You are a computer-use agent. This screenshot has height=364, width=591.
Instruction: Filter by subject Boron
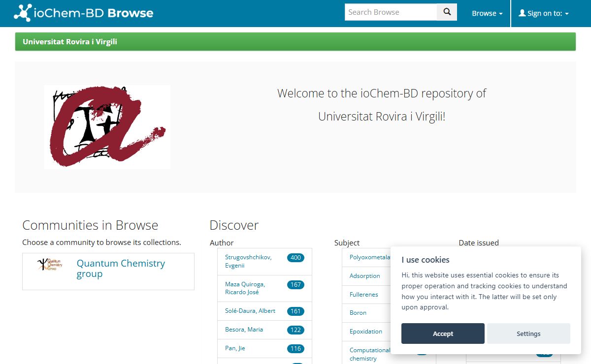tap(358, 313)
